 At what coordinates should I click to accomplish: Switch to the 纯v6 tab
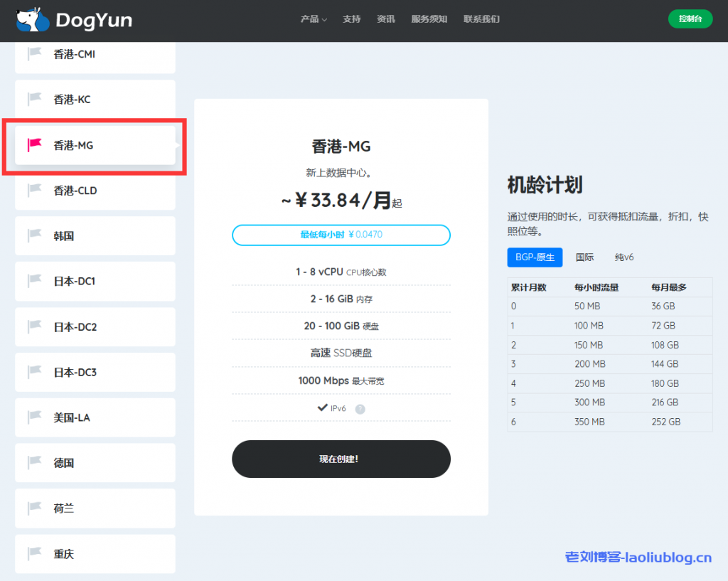pos(624,257)
